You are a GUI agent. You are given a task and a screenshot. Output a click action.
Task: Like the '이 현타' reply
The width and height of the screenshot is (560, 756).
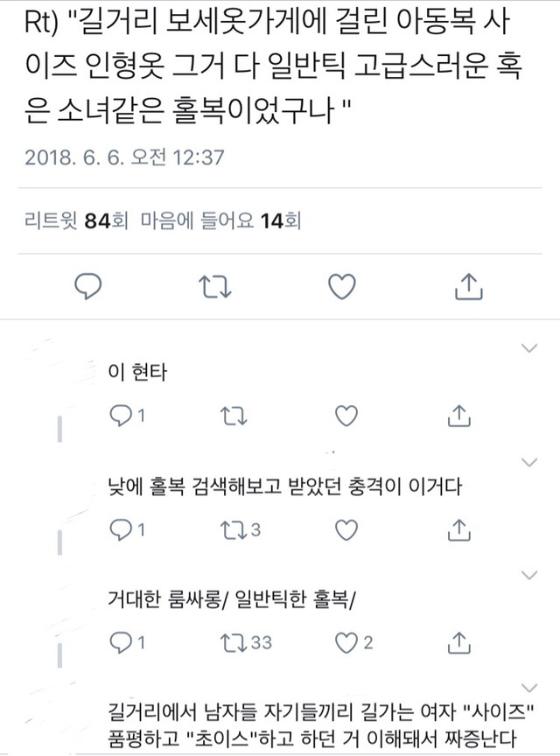click(x=346, y=417)
